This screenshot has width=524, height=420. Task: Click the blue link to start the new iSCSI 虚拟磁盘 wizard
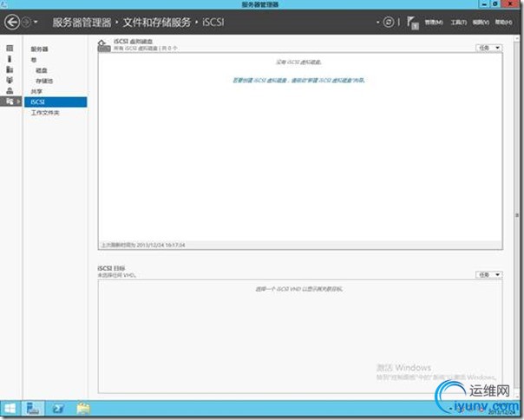coord(298,80)
